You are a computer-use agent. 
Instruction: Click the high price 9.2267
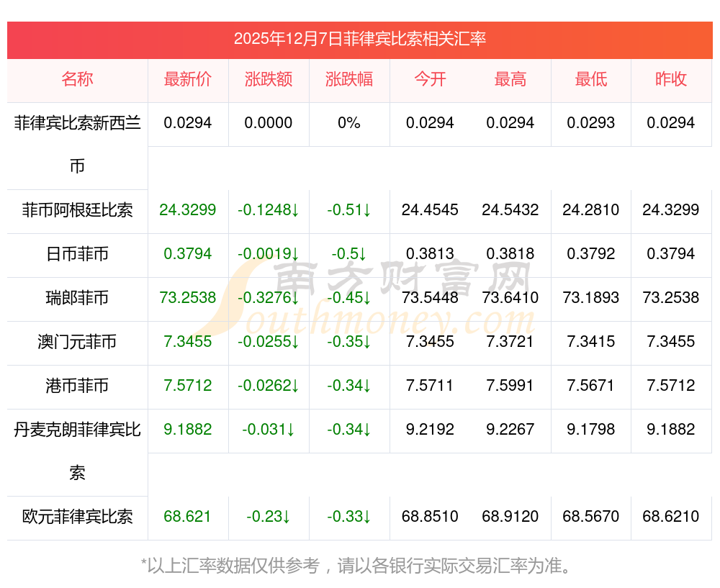coord(510,429)
